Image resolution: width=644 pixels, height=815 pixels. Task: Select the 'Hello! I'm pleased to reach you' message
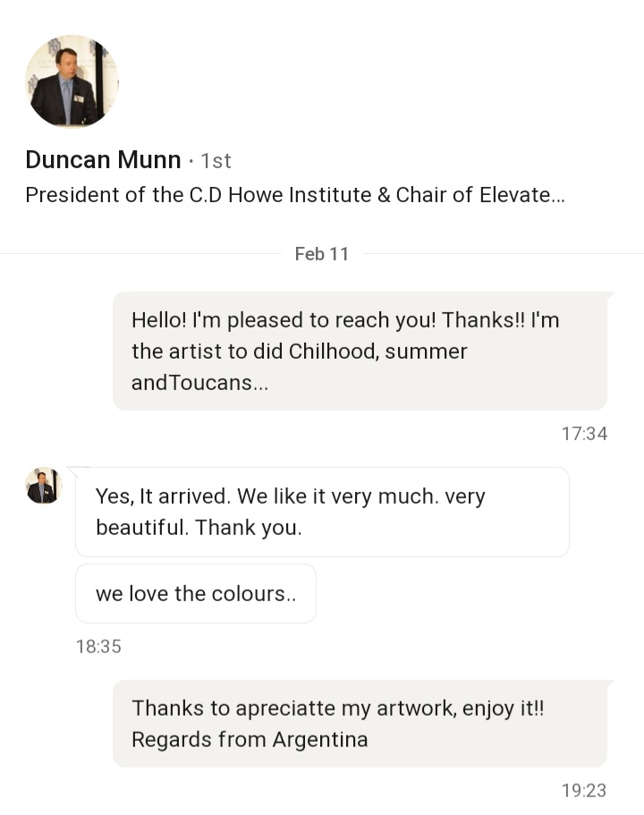click(360, 351)
